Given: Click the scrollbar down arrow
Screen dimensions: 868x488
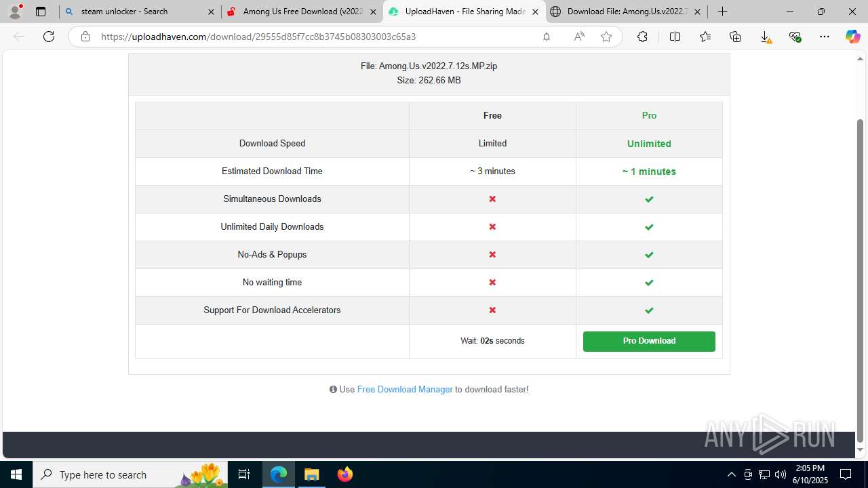Looking at the screenshot, I should click(860, 449).
